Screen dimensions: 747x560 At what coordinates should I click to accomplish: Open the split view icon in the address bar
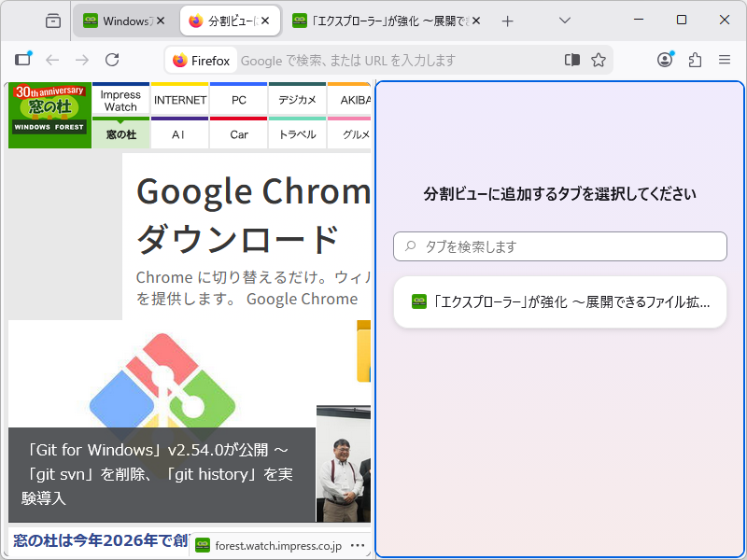coord(571,59)
